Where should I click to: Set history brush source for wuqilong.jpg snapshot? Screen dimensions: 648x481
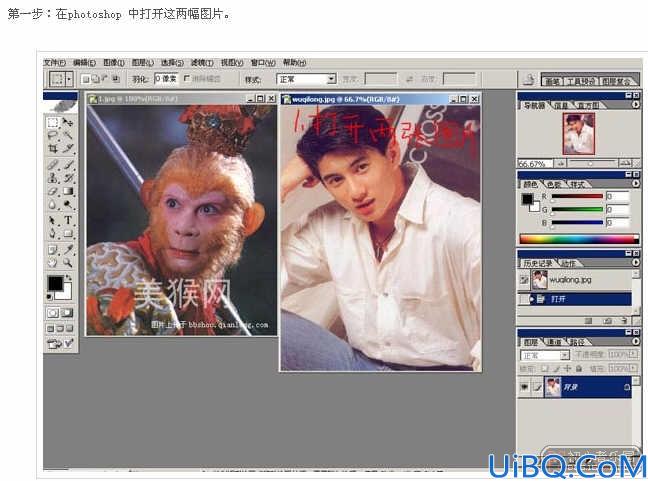(x=524, y=280)
